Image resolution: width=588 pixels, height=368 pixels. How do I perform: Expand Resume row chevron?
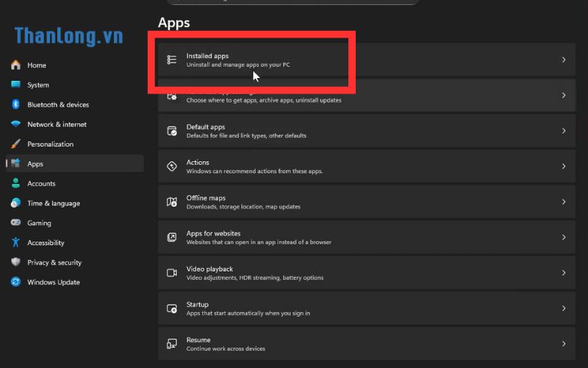[564, 344]
